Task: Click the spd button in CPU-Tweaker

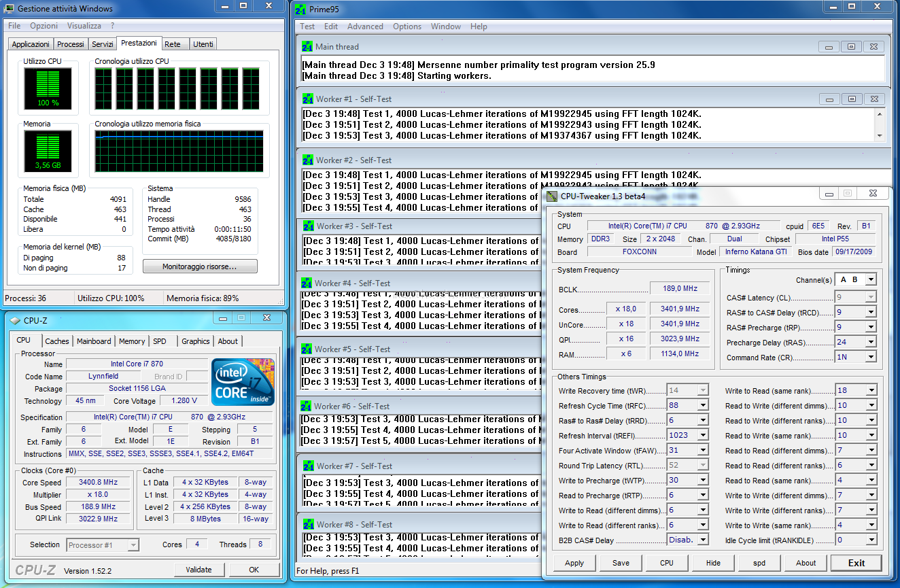Action: point(759,563)
